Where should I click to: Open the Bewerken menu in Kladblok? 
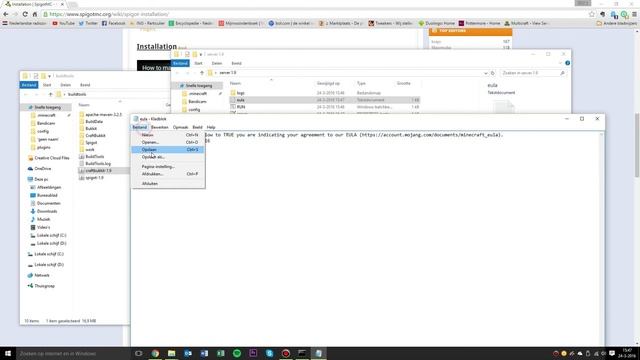click(160, 127)
